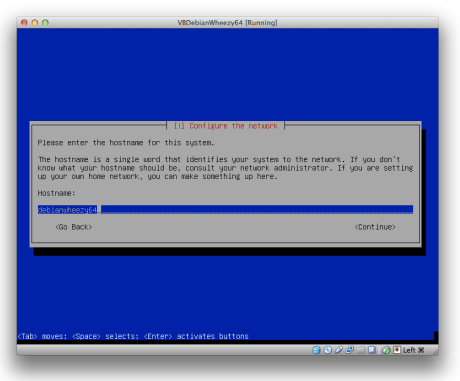Click the 'Hostname:' label

point(56,193)
